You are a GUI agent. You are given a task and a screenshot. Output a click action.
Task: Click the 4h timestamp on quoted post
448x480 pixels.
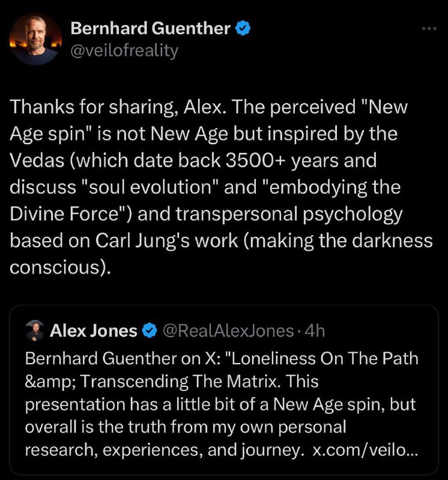(315, 330)
